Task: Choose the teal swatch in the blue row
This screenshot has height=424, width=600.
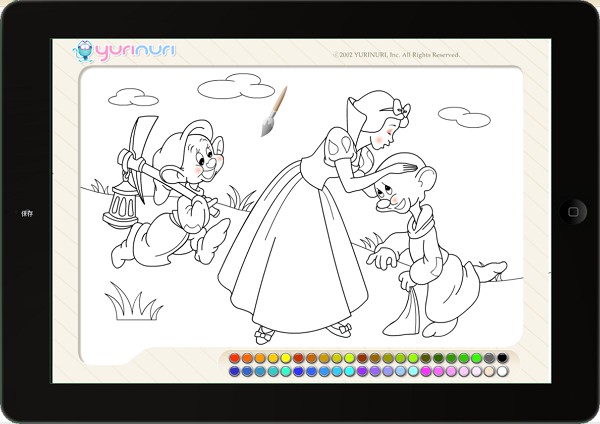Action: tap(273, 371)
